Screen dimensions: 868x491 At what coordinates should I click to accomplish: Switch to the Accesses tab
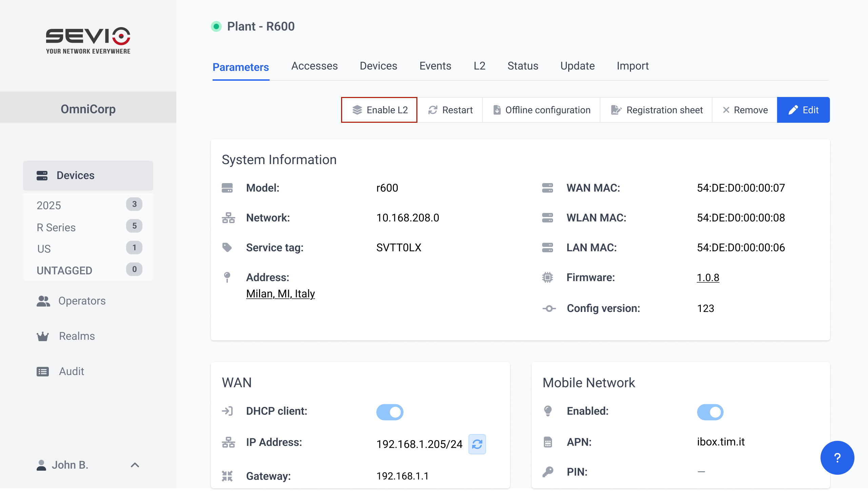click(314, 66)
